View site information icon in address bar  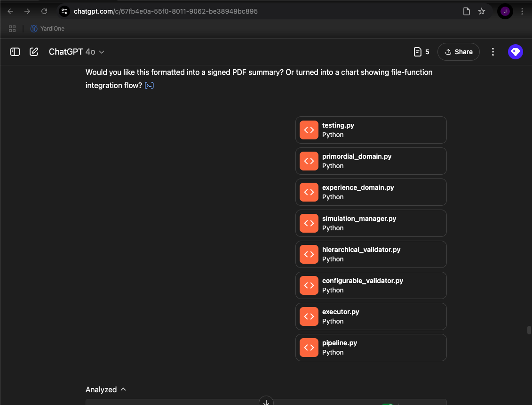click(64, 11)
